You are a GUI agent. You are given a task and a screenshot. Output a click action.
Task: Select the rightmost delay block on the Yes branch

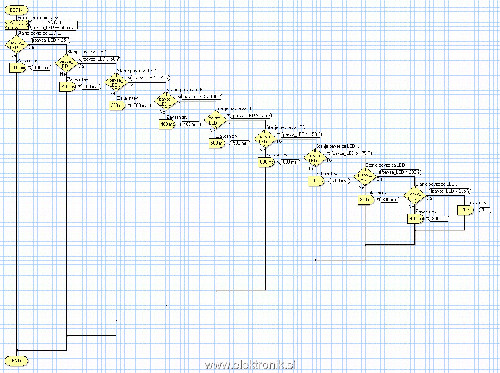(x=465, y=210)
